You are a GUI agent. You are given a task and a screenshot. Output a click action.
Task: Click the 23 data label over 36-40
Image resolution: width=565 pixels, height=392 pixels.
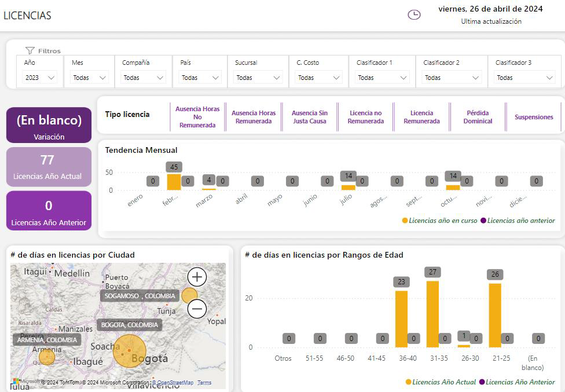pos(401,282)
